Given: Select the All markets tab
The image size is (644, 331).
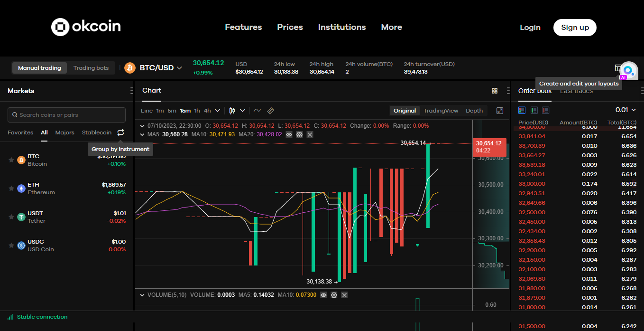Looking at the screenshot, I should [x=44, y=132].
